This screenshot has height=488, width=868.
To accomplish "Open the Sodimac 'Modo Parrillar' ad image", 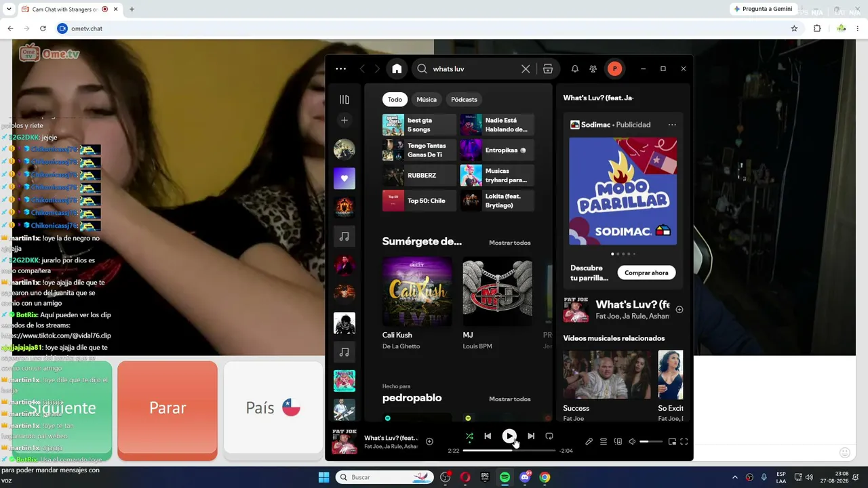I will 623,191.
